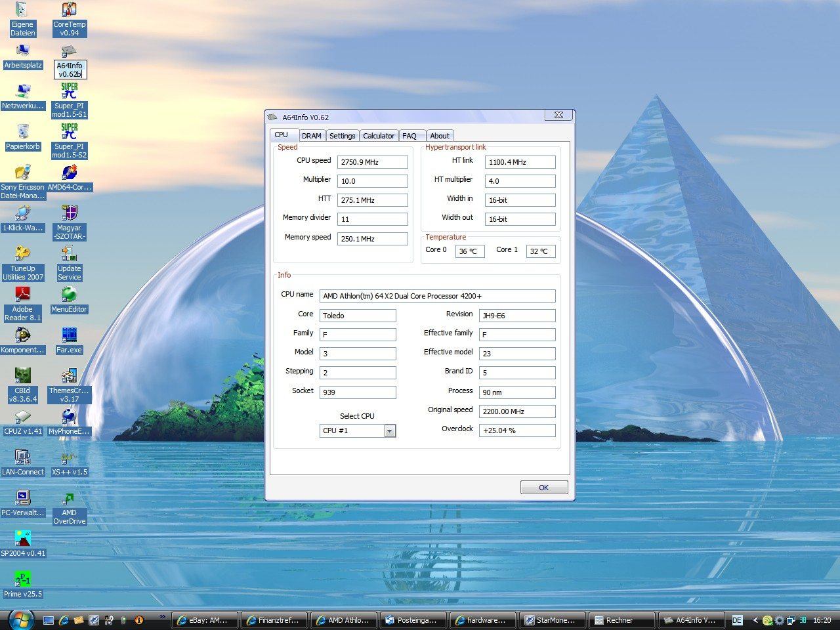
Task: Click the Multiplier value field
Action: point(373,181)
